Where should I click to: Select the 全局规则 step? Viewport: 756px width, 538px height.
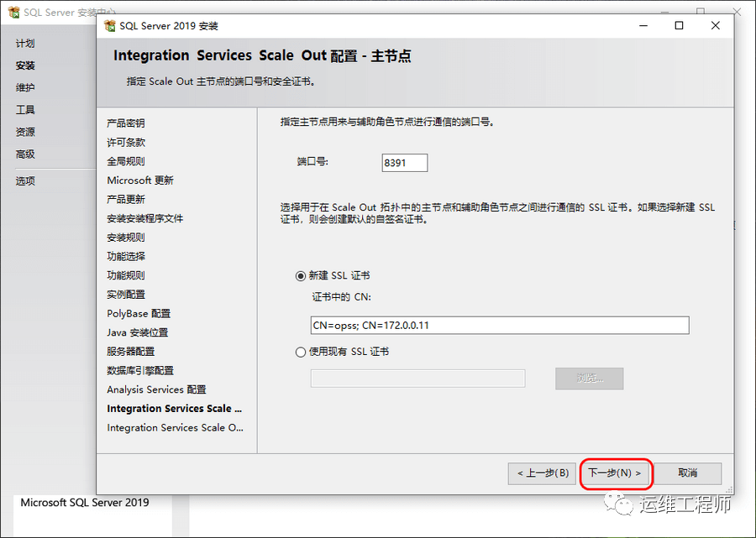pos(126,161)
